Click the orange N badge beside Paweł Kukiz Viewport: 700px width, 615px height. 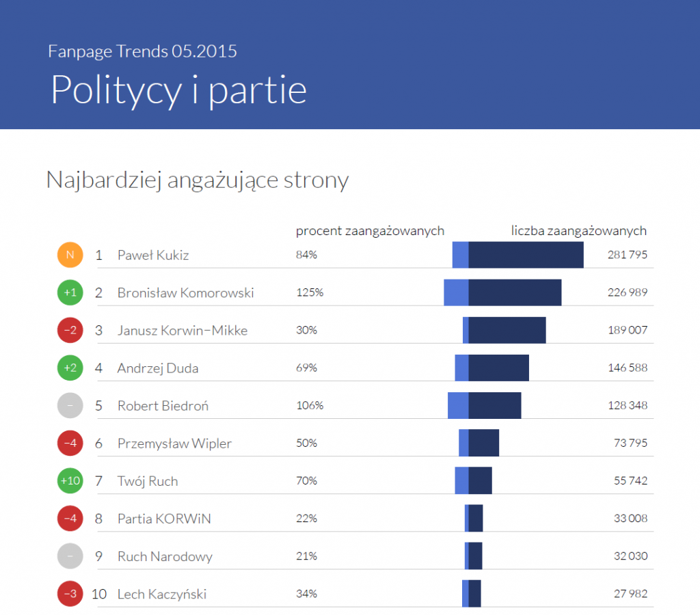[x=70, y=256]
